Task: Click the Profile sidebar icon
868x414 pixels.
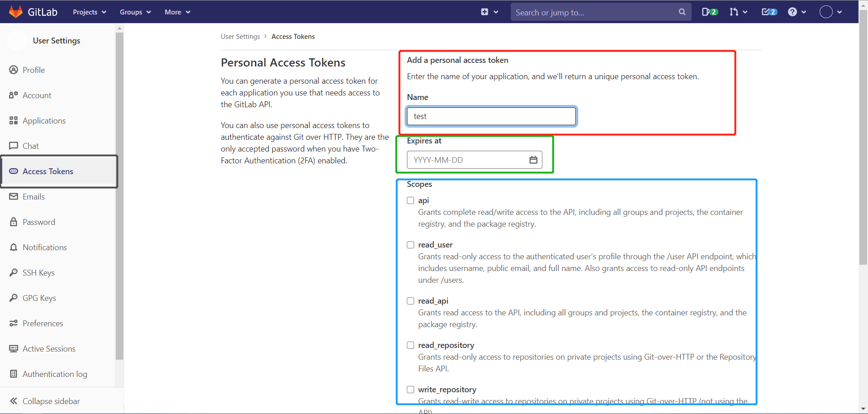Action: [x=14, y=70]
